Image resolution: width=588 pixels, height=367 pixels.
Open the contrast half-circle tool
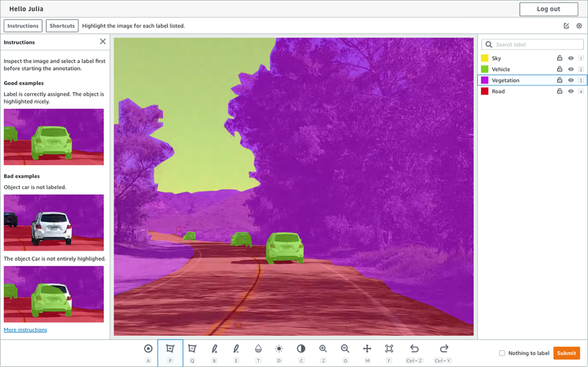coord(301,349)
